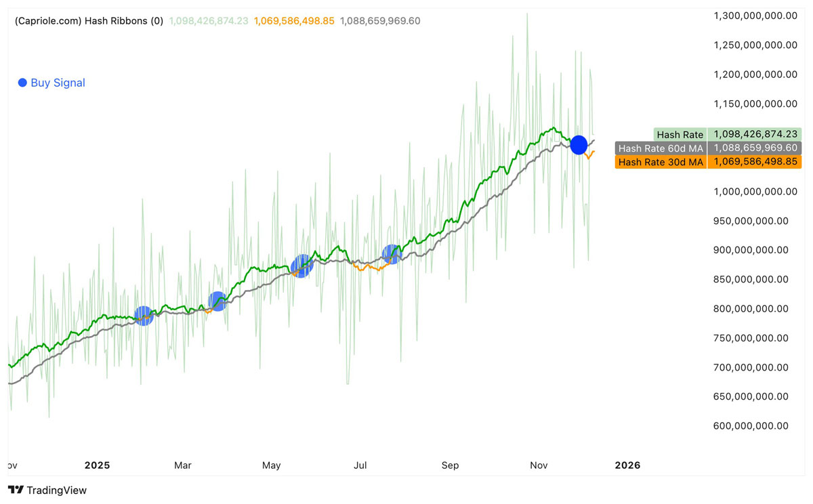Click the striped buy signal marker near July
Screen dimensions: 813x504
392,254
